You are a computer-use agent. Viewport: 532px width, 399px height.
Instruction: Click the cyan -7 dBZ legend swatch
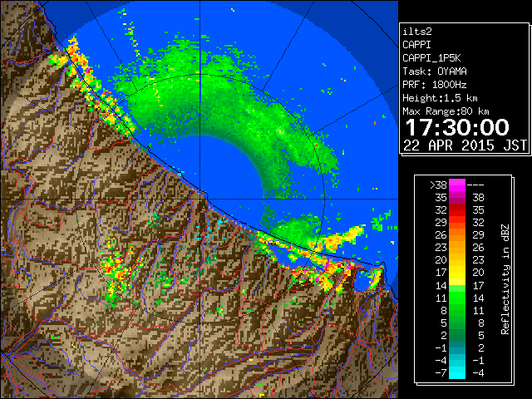(x=457, y=372)
